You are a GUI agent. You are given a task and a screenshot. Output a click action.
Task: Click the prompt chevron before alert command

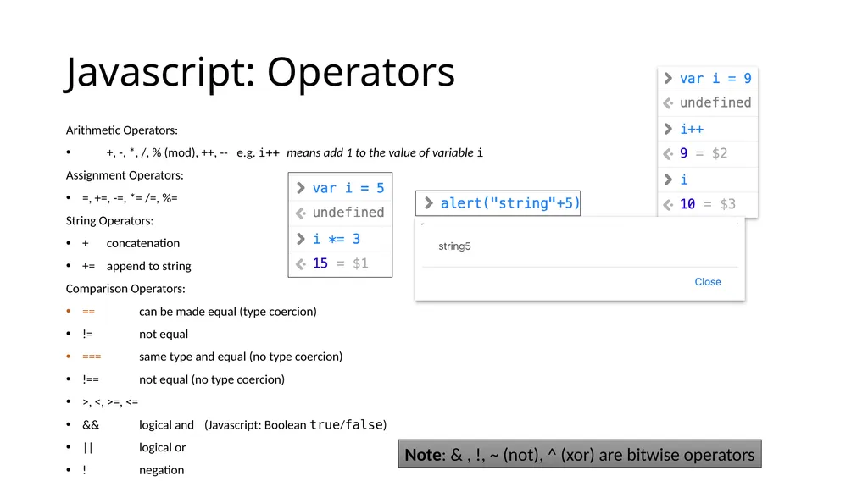coord(428,203)
